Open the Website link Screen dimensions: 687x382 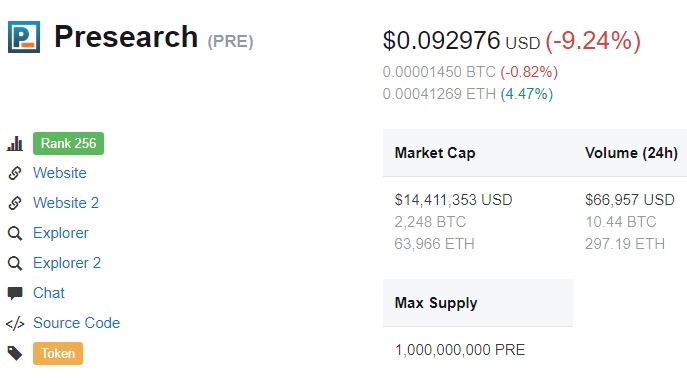60,173
